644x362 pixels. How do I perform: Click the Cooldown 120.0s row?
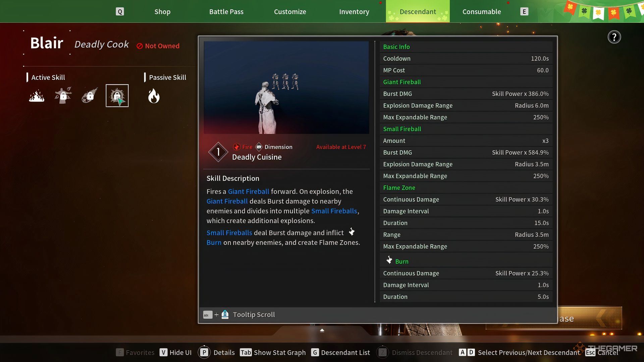coord(466,58)
